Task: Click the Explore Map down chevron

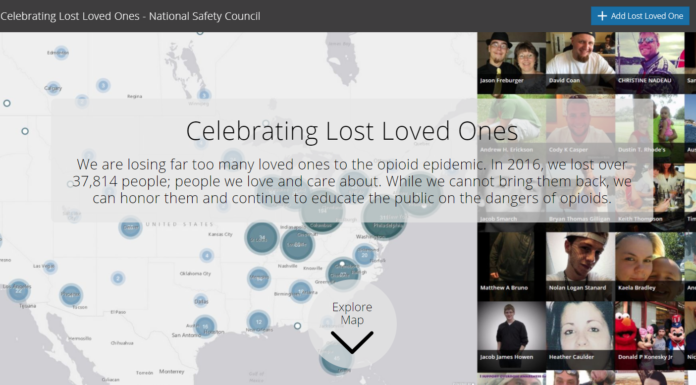Action: [352, 342]
